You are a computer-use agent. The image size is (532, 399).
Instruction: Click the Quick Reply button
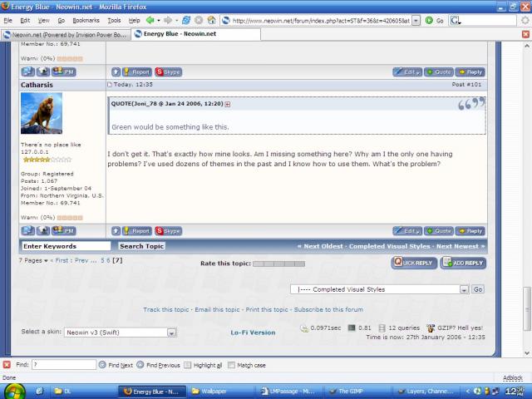(x=414, y=263)
